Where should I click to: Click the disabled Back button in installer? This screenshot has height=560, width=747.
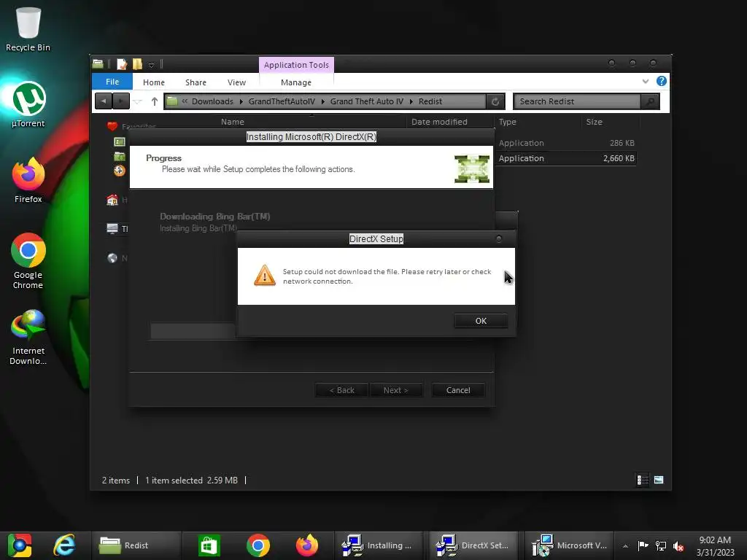pos(341,390)
